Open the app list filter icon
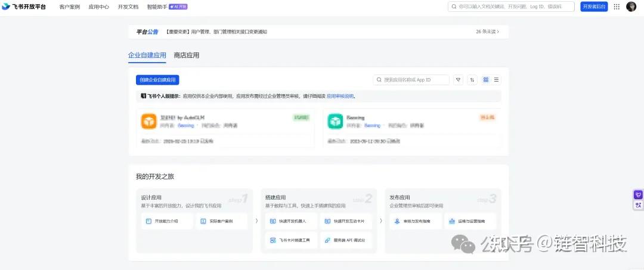 459,80
